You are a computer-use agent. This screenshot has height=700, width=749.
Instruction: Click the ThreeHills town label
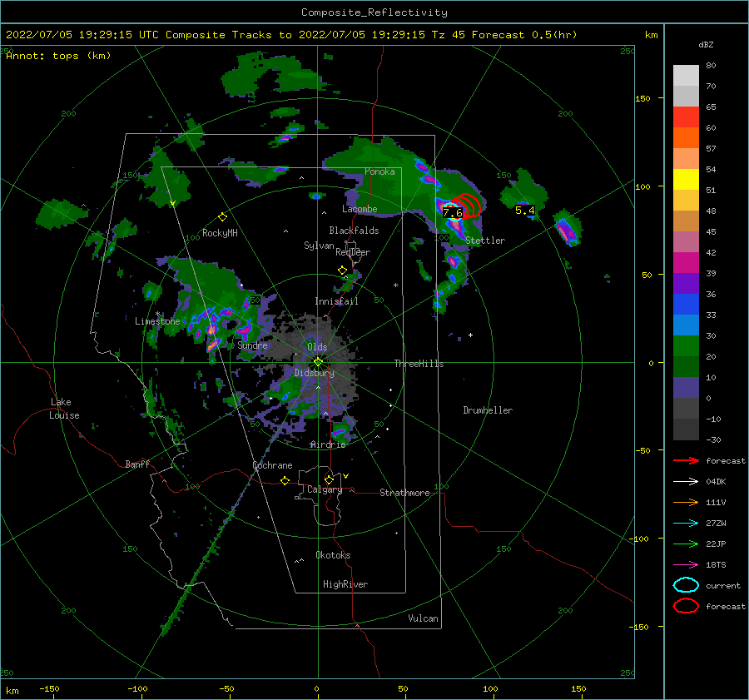point(419,364)
